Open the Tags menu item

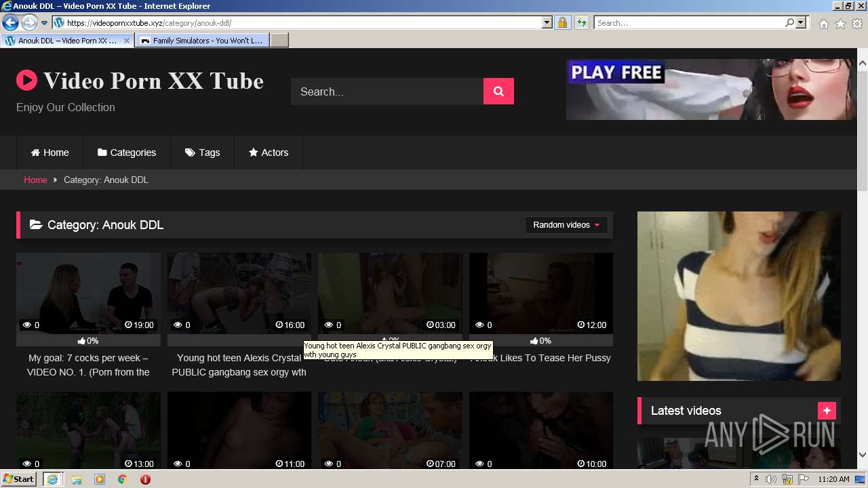(203, 152)
